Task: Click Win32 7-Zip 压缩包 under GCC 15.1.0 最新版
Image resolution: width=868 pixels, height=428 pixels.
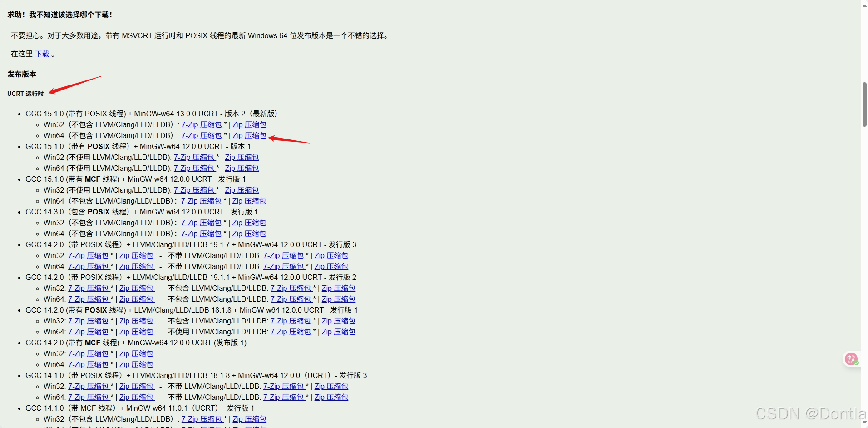Action: 202,124
